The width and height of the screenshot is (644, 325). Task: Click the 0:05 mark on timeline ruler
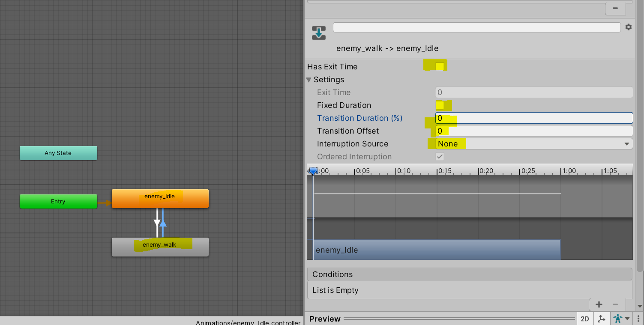(x=362, y=171)
